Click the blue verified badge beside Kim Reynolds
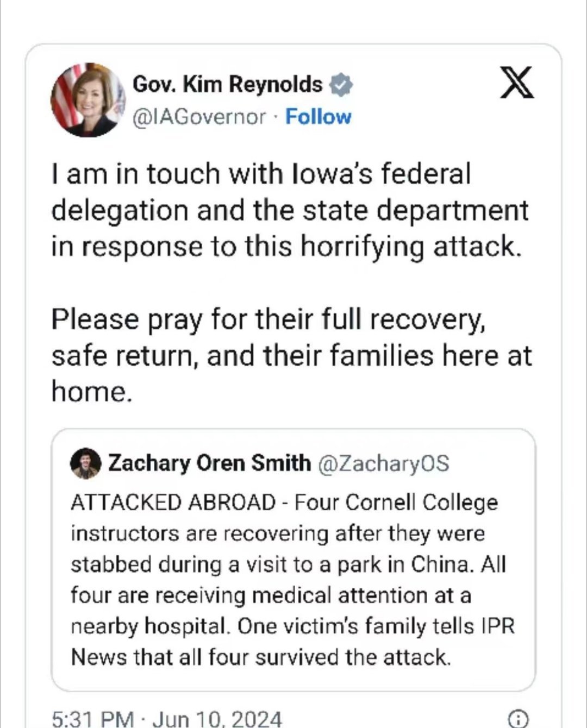587x728 pixels. tap(341, 85)
